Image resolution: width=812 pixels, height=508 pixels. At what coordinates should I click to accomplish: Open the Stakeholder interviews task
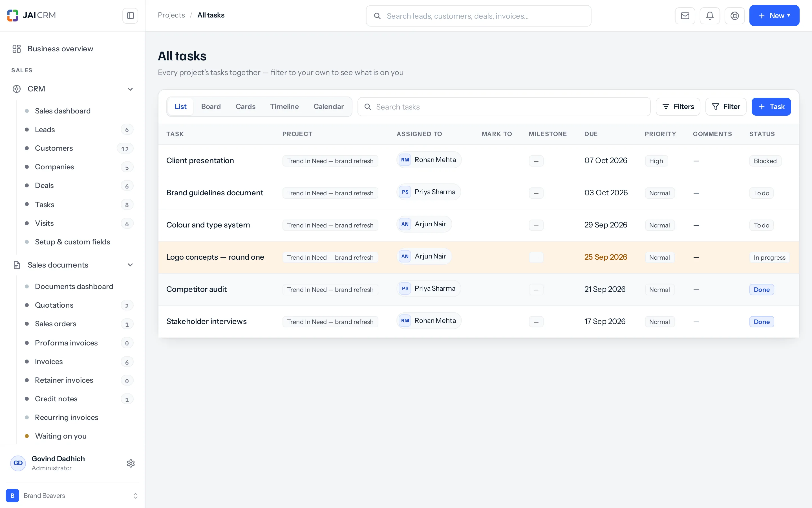point(206,321)
